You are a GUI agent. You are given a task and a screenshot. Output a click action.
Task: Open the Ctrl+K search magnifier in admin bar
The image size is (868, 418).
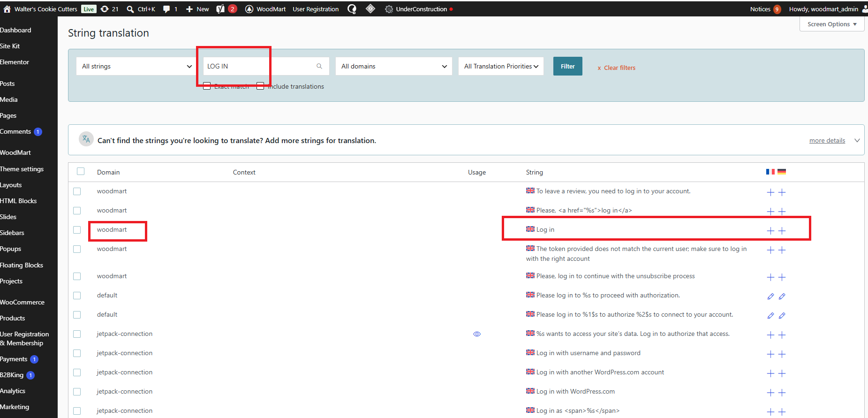point(130,9)
